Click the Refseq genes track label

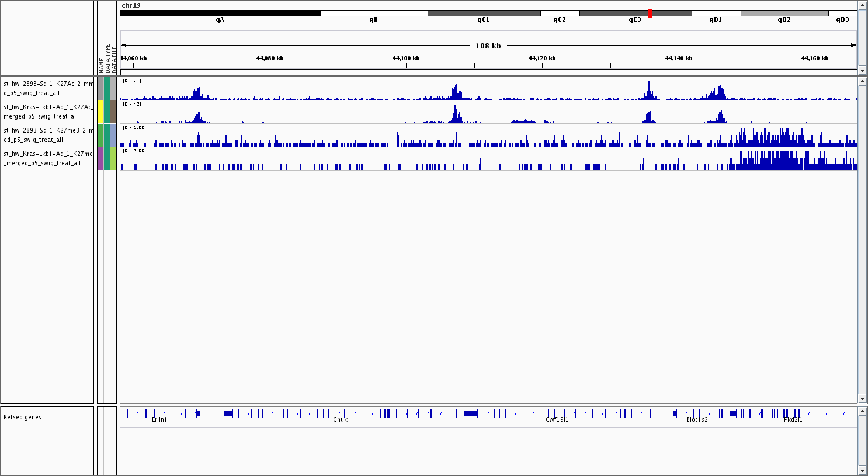pos(22,417)
